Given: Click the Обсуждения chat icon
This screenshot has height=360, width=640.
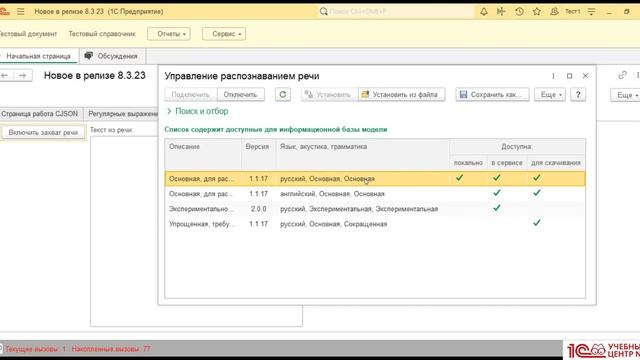Looking at the screenshot, I should [x=89, y=56].
